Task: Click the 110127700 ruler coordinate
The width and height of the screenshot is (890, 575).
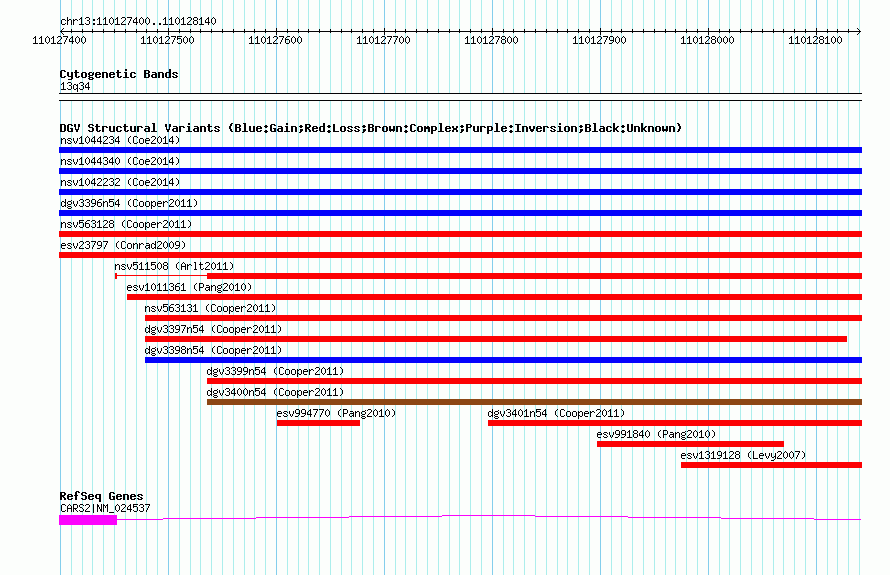Action: 383,40
